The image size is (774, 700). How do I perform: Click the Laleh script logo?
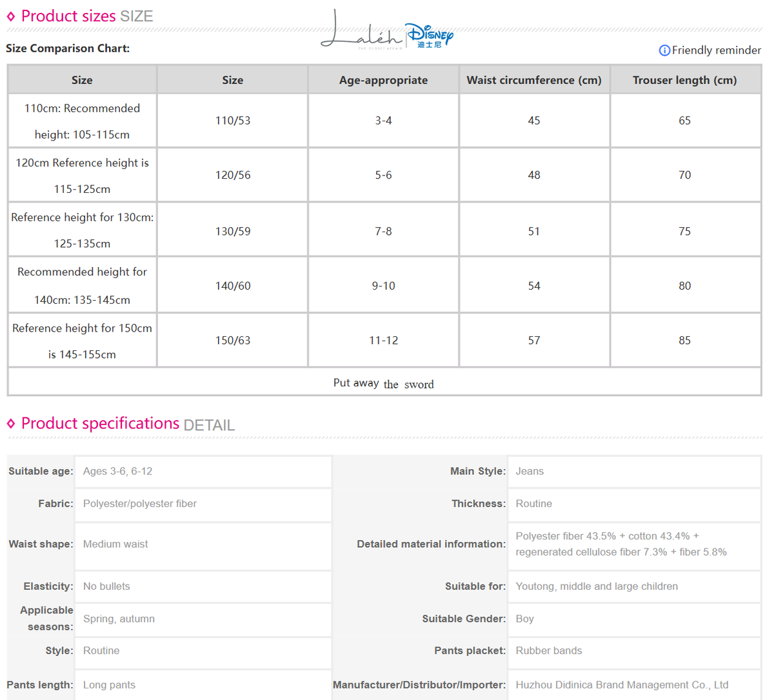362,30
